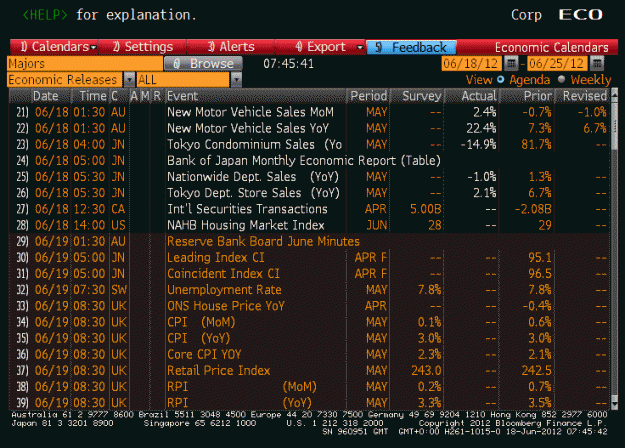Click the Majors input field
The width and height of the screenshot is (625, 448).
(x=85, y=63)
